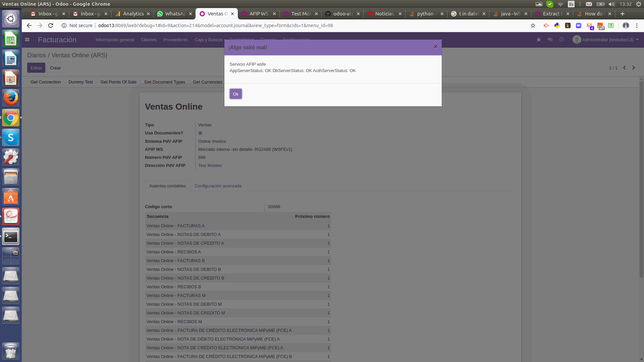Click Get Points Of Sale button
644x362 pixels.
click(118, 82)
